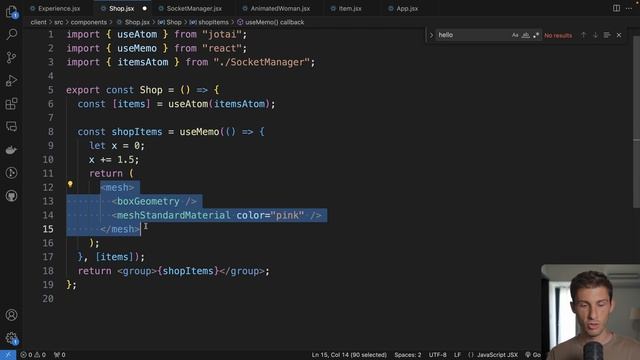The height and width of the screenshot is (360, 640).
Task: Click 'boxGeometry' on line 13
Action: click(148, 201)
